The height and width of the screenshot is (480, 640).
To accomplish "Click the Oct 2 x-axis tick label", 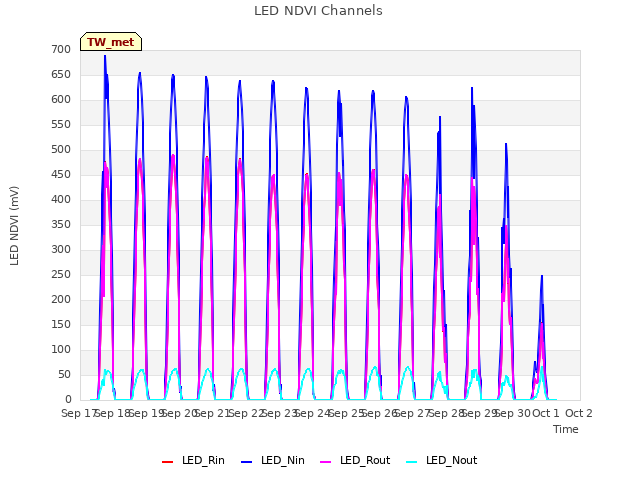I will coord(578,413).
